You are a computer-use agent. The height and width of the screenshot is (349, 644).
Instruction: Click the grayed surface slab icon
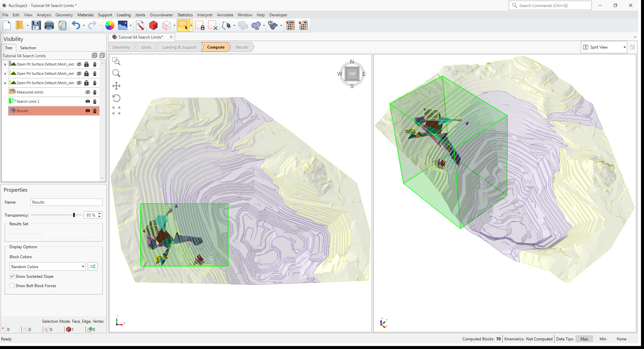243,25
